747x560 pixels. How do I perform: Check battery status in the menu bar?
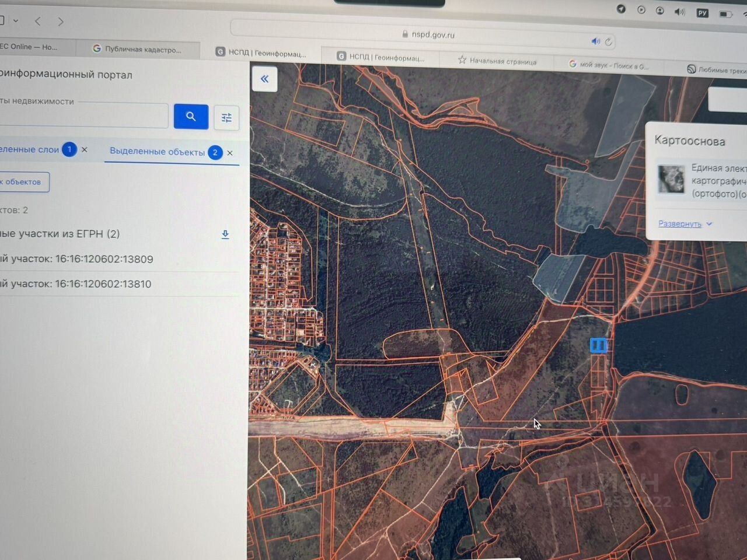point(726,14)
